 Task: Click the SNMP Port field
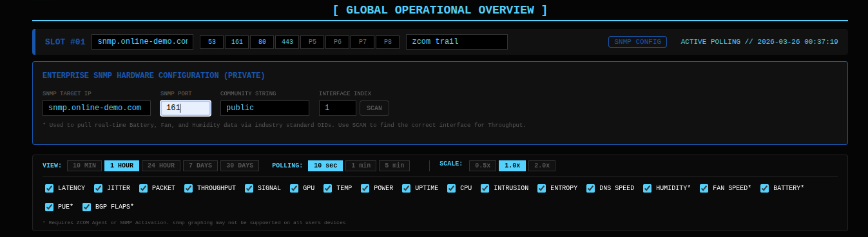click(x=186, y=108)
